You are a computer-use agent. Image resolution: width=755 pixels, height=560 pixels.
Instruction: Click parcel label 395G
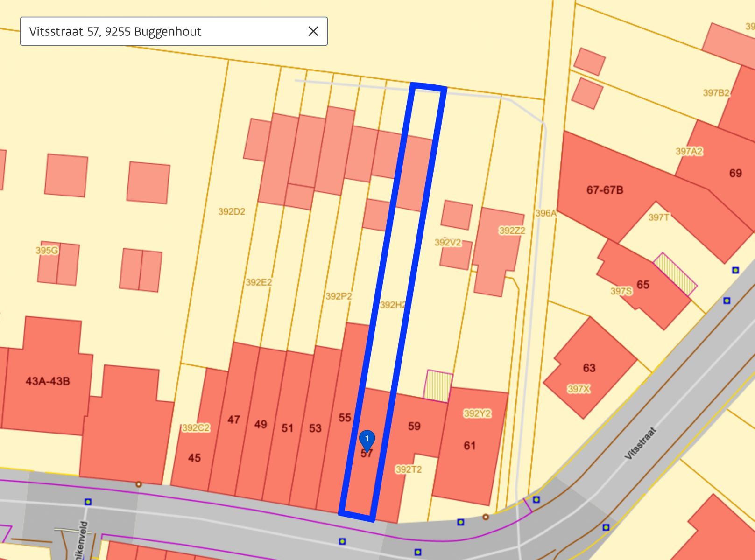pyautogui.click(x=47, y=251)
